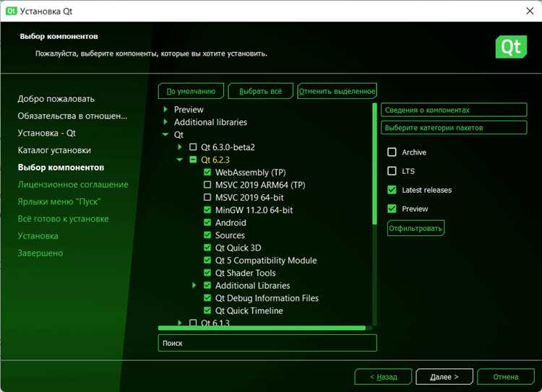Select the MinGW 11.2.0 64-bit label

click(254, 210)
